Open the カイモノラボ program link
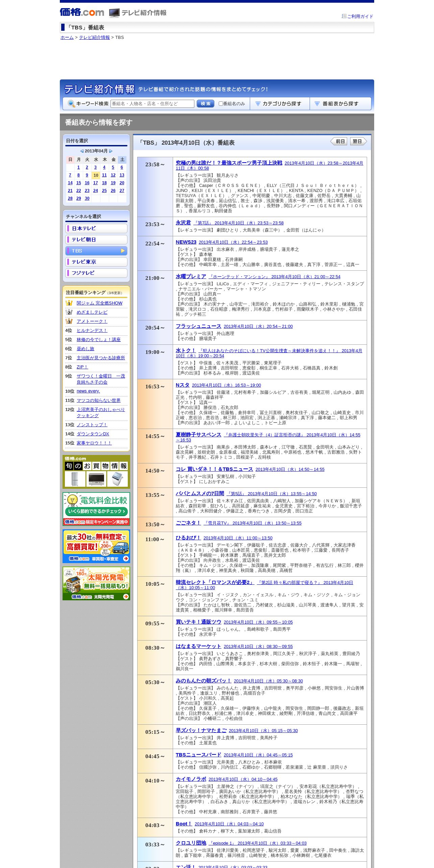434x868 pixels. (191, 779)
